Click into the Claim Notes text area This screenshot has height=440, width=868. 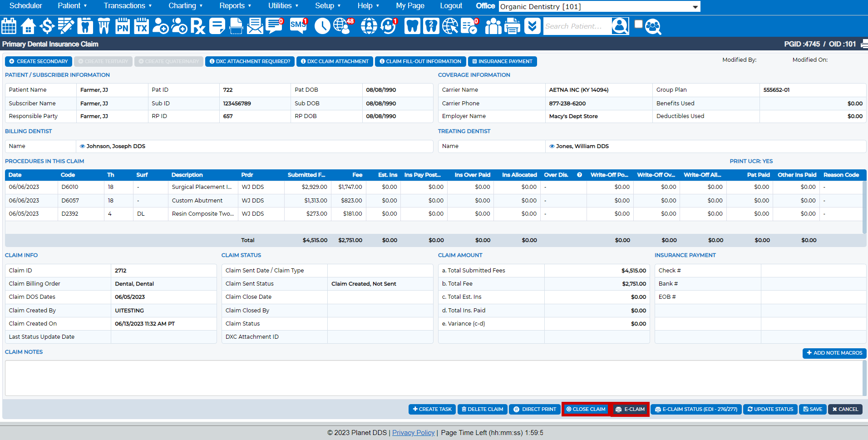434,378
